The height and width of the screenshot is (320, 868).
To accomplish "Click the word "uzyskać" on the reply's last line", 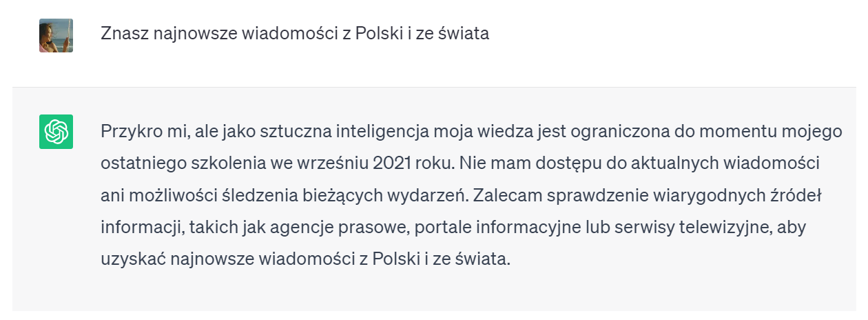I will 130,261.
